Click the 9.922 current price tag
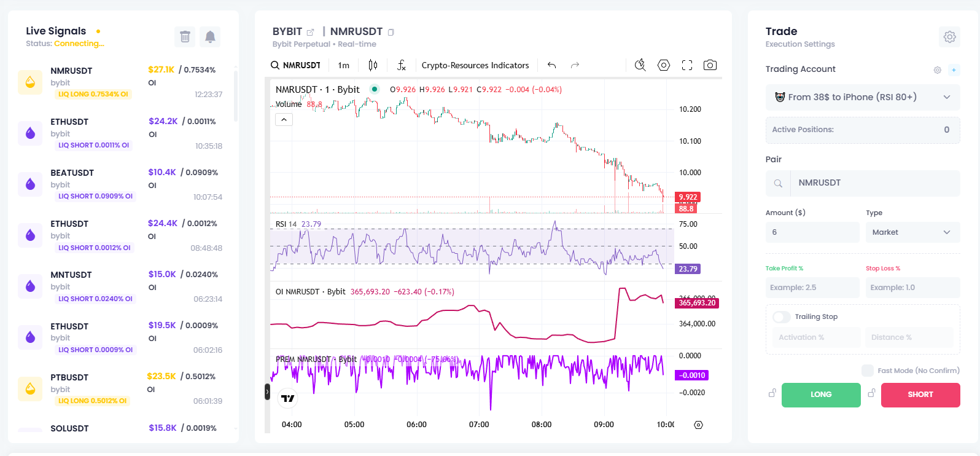Screen dimensions: 980x456 click(688, 197)
